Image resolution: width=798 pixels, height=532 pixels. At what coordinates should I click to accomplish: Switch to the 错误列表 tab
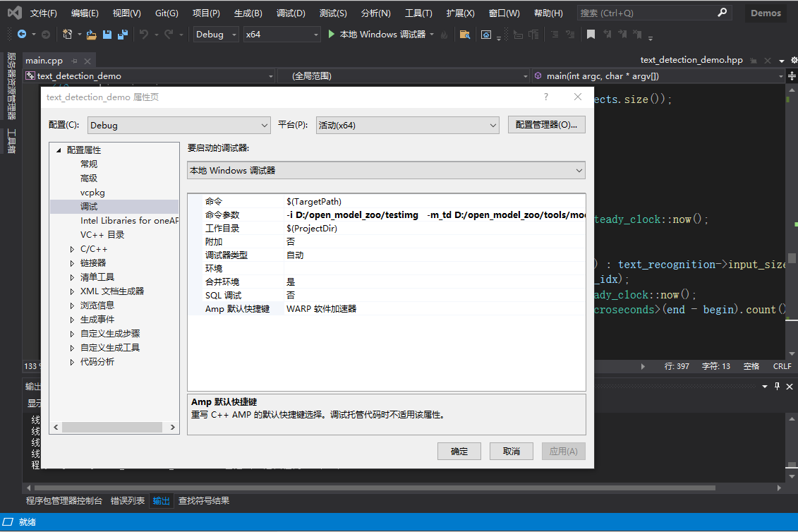(127, 501)
